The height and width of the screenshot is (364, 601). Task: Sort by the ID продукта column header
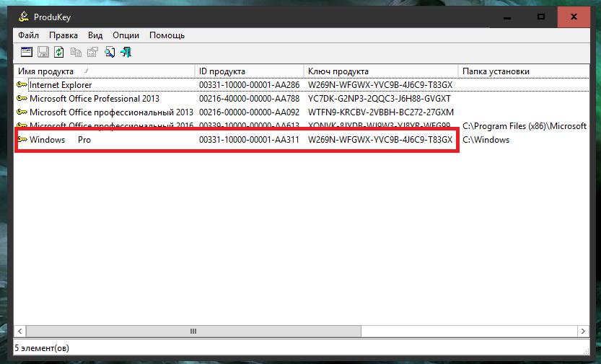[x=250, y=71]
